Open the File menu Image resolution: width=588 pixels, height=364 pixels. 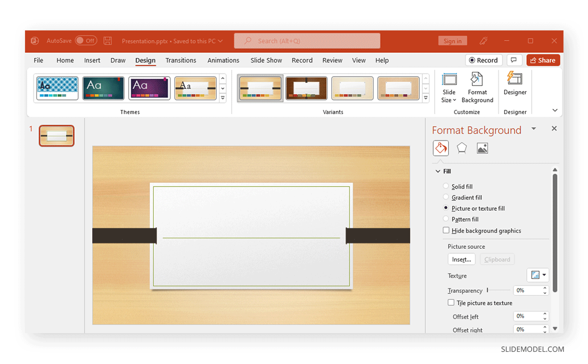(38, 60)
